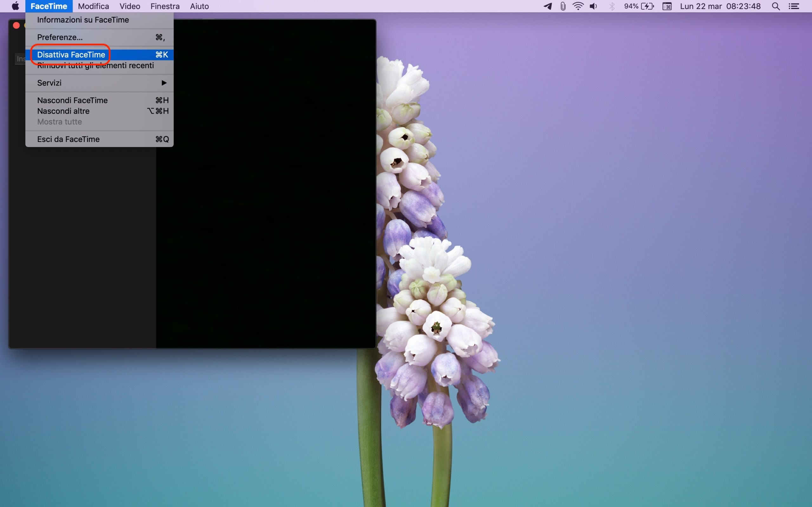This screenshot has width=812, height=507.
Task: Click the Bluetooth status icon
Action: 612,6
